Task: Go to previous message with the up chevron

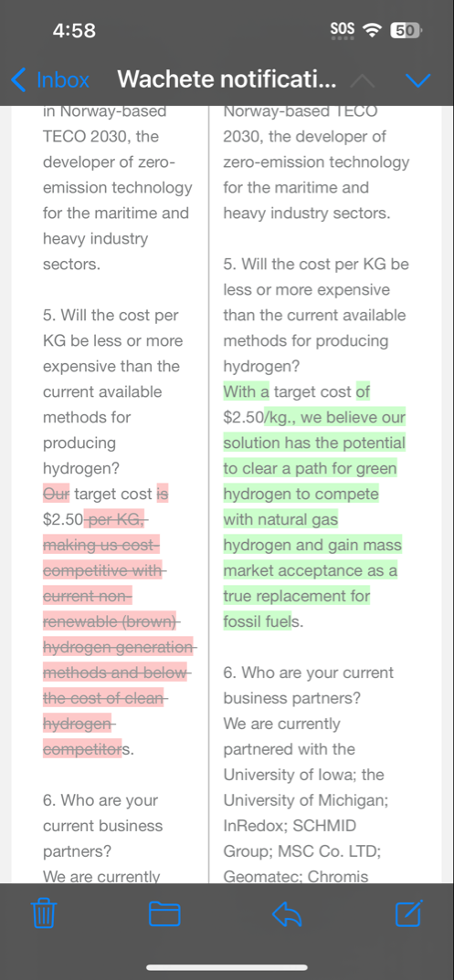Action: pos(364,80)
